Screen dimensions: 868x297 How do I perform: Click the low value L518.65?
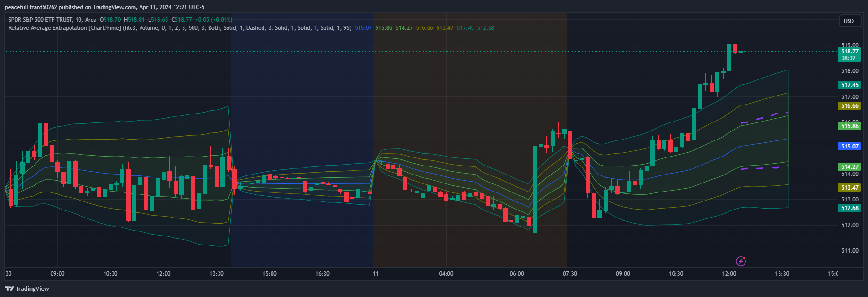[158, 20]
